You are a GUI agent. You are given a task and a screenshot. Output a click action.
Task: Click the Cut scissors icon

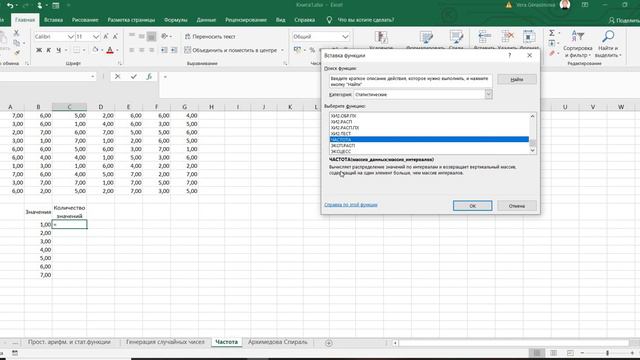click(x=16, y=33)
